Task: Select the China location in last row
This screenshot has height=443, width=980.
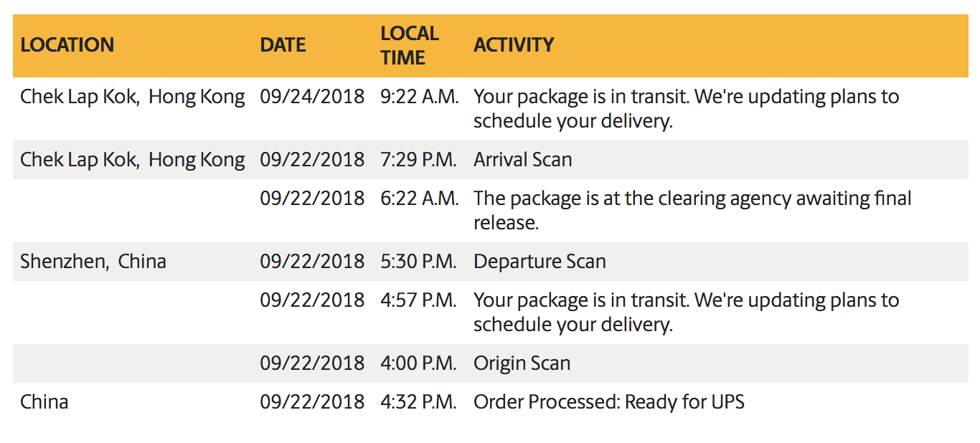Action: click(x=44, y=401)
